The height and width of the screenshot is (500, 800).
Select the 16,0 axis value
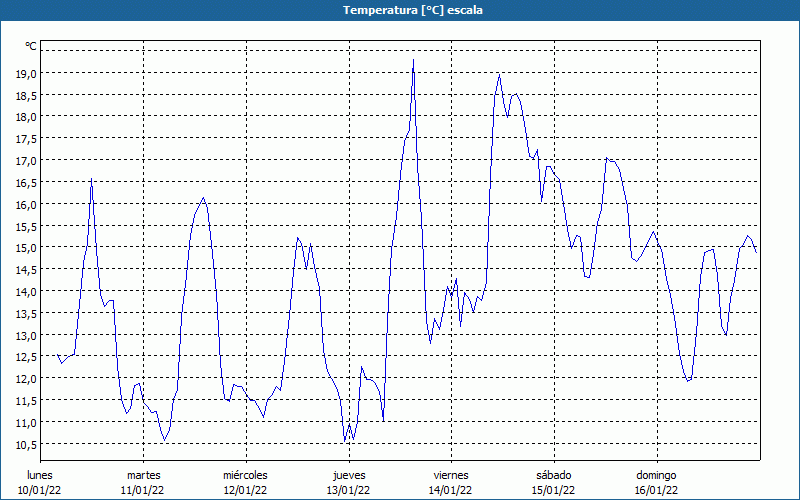27,204
